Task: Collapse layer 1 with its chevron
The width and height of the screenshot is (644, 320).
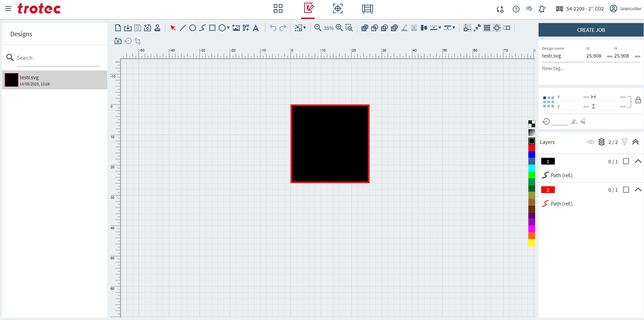Action: tap(638, 162)
